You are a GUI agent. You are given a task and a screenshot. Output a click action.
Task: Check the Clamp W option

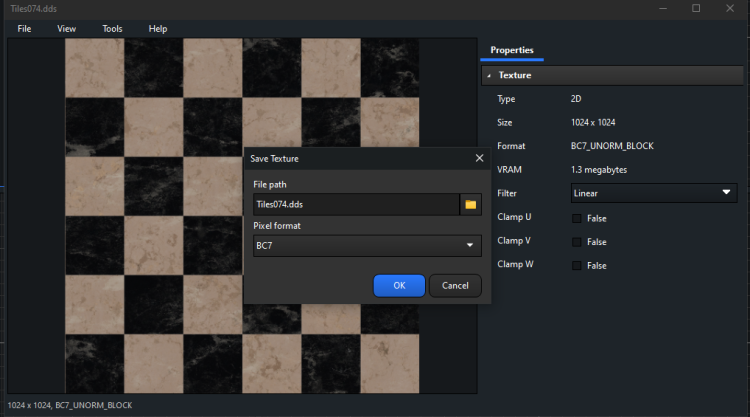pos(577,266)
